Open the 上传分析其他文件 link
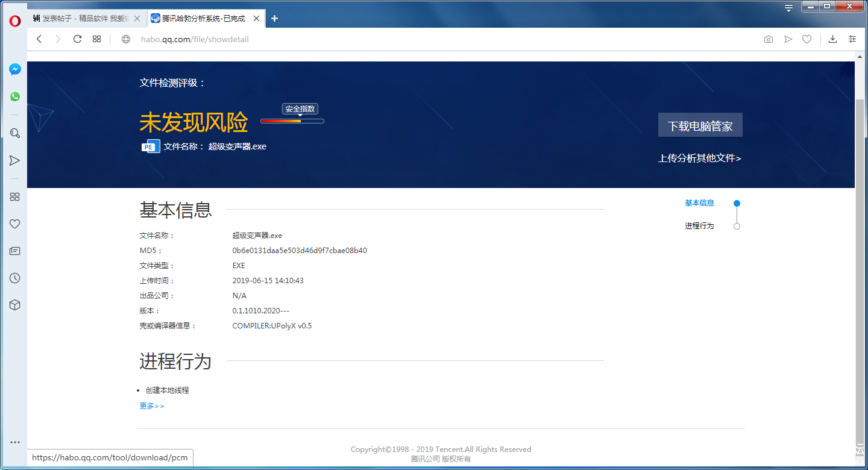This screenshot has width=868, height=470. point(700,158)
